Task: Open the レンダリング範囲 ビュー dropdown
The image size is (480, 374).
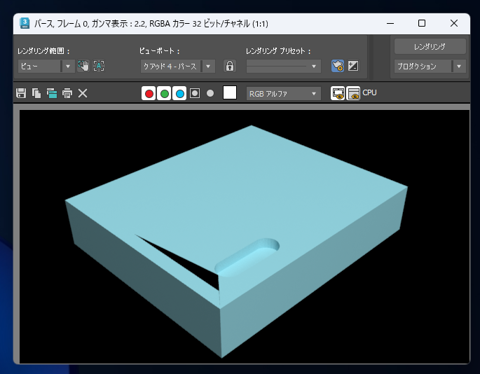Action: [x=45, y=66]
